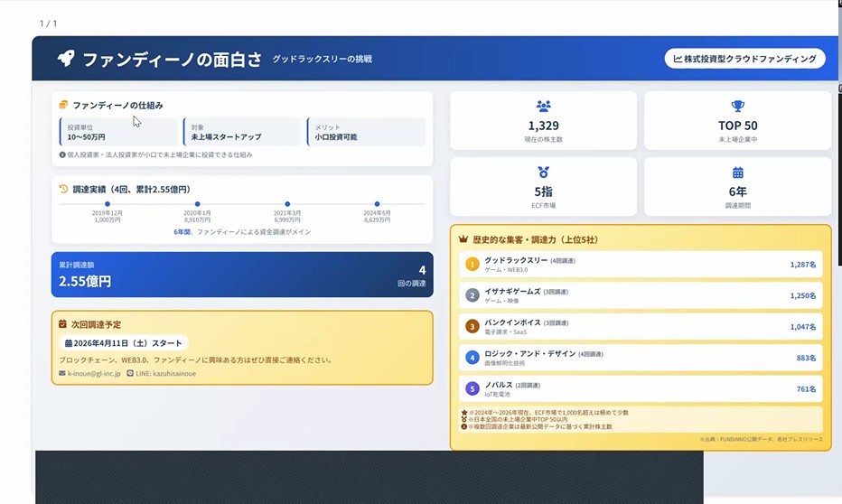The image size is (842, 504).
Task: Click the rocket icon beside ファンディーノの面白さ
Action: tap(66, 59)
